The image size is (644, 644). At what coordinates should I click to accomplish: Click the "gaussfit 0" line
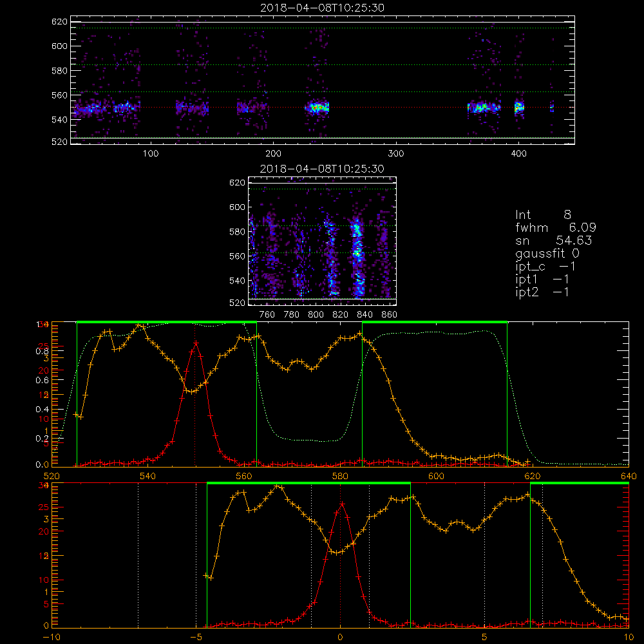pyautogui.click(x=547, y=253)
